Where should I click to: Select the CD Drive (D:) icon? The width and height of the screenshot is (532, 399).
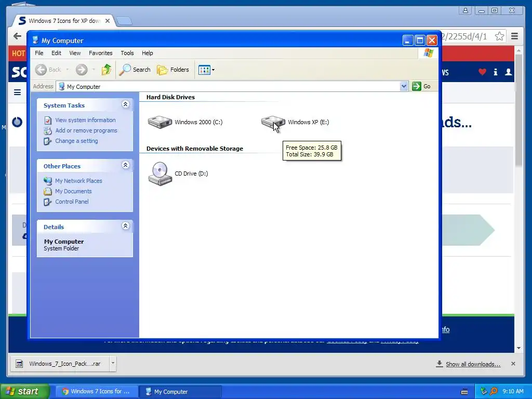[160, 174]
